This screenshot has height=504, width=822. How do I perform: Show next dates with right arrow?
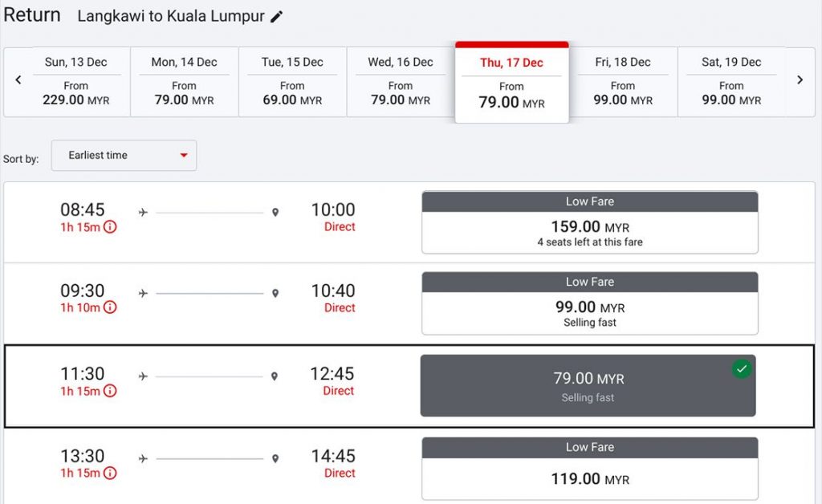[x=800, y=79]
